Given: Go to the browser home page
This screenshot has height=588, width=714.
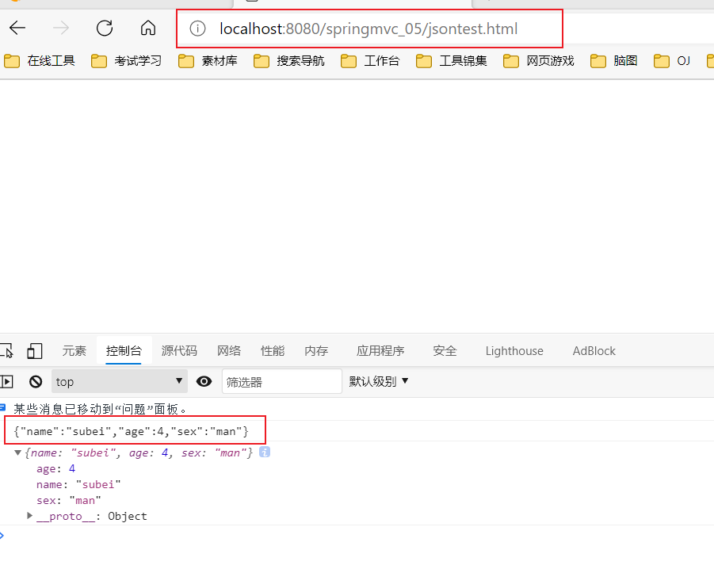Looking at the screenshot, I should point(147,29).
